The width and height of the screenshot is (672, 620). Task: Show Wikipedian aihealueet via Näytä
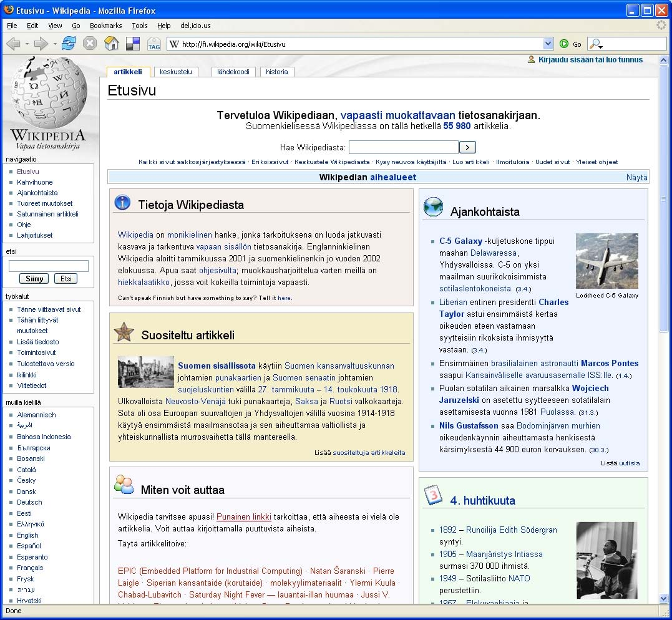tap(636, 177)
